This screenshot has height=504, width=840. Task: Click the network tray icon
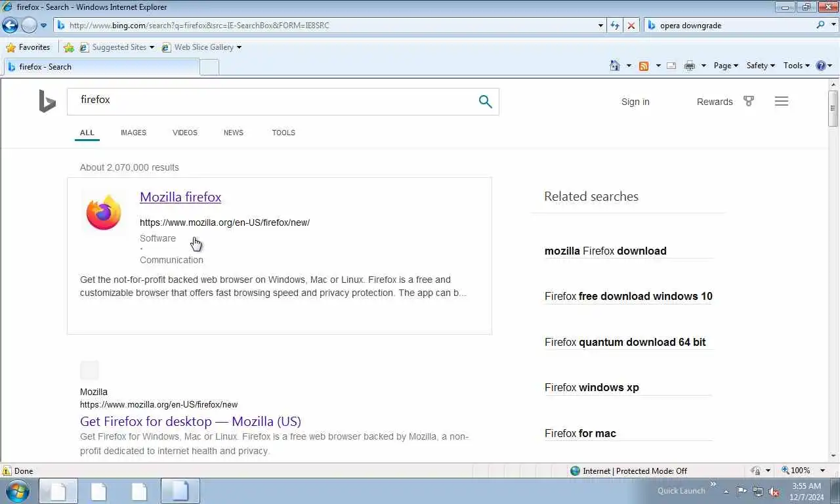758,491
